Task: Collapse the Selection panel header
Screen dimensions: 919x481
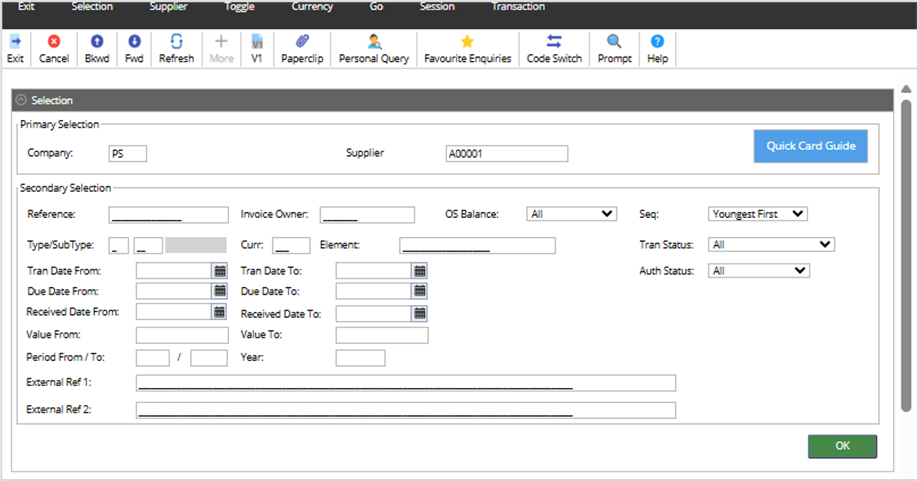Action: (22, 100)
